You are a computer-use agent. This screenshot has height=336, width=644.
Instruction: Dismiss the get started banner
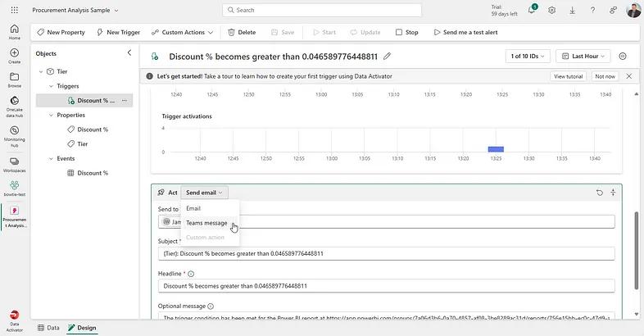coord(628,76)
